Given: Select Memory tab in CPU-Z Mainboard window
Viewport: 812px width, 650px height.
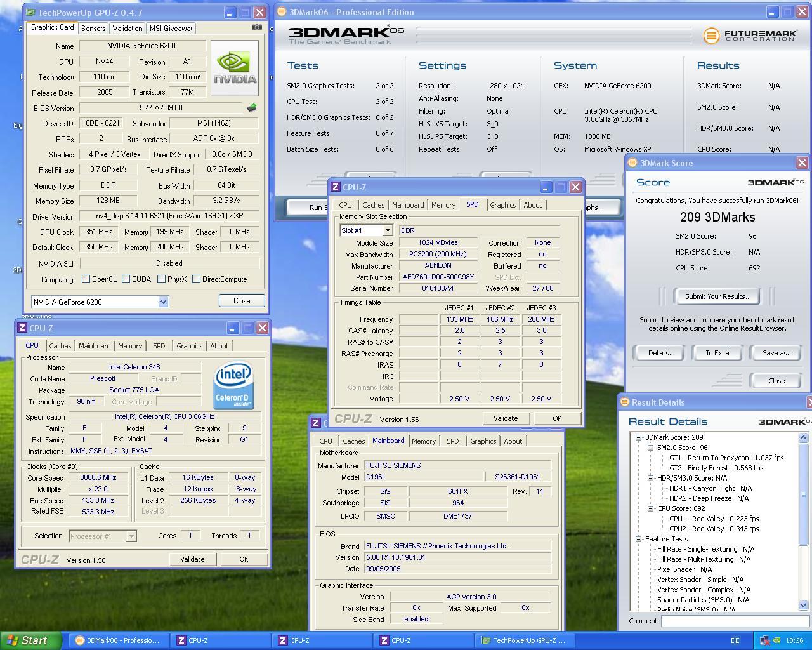Looking at the screenshot, I should 424,441.
